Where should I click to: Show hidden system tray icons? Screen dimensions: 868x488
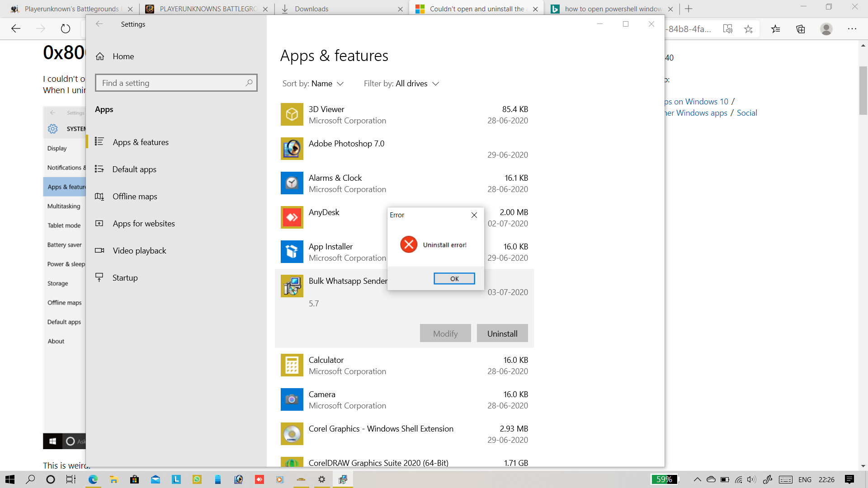(x=697, y=479)
